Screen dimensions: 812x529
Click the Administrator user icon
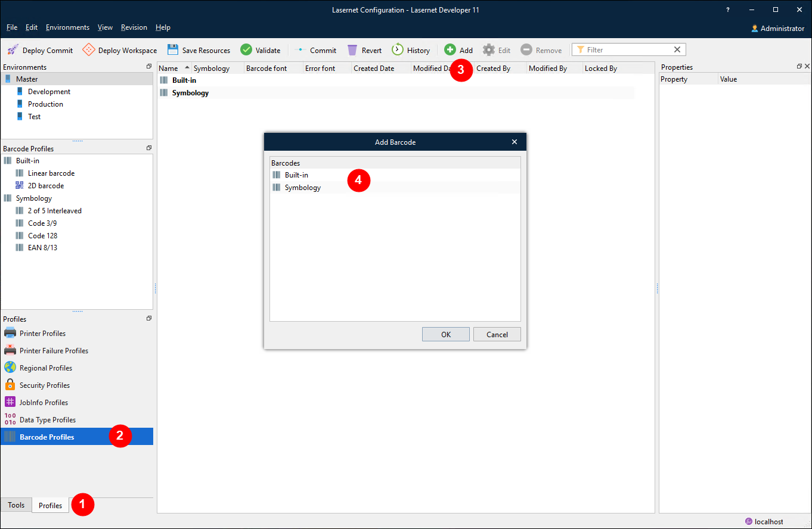[755, 28]
